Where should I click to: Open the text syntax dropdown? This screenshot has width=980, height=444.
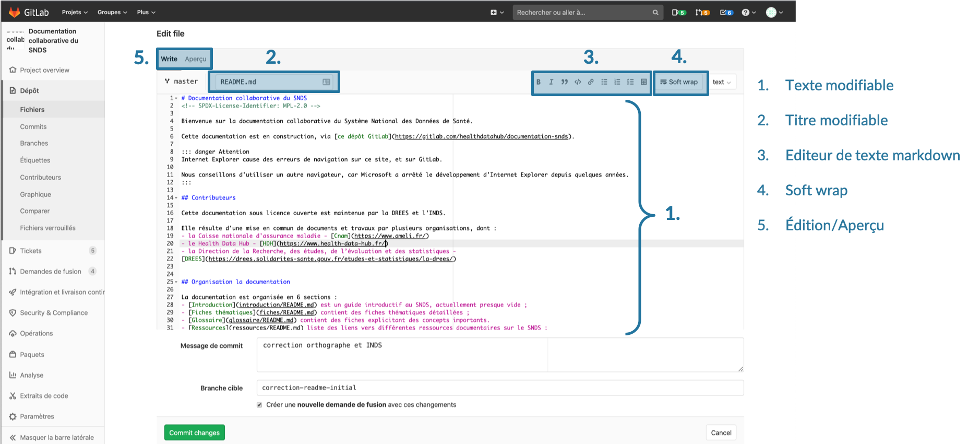722,82
